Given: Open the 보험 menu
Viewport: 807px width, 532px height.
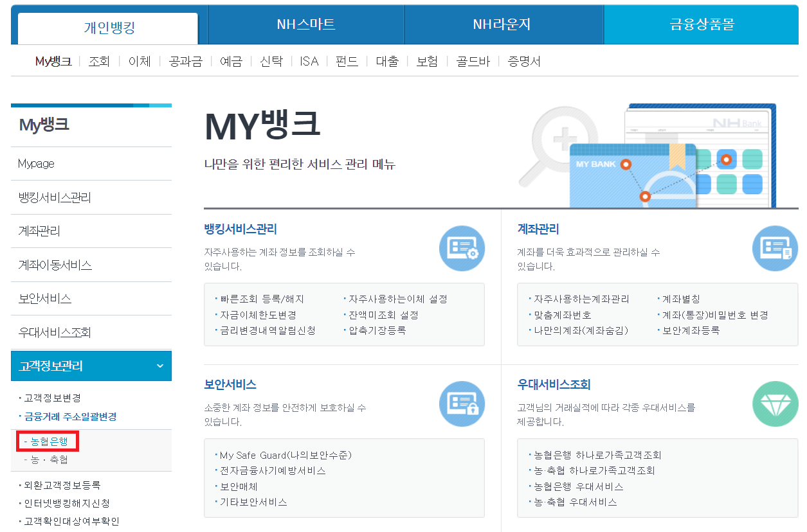Looking at the screenshot, I should tap(427, 62).
